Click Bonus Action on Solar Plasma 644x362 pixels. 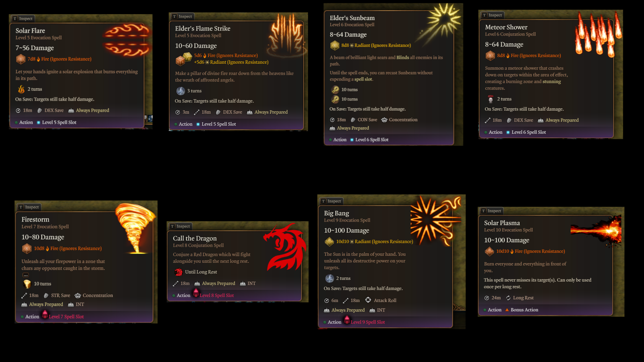524,310
